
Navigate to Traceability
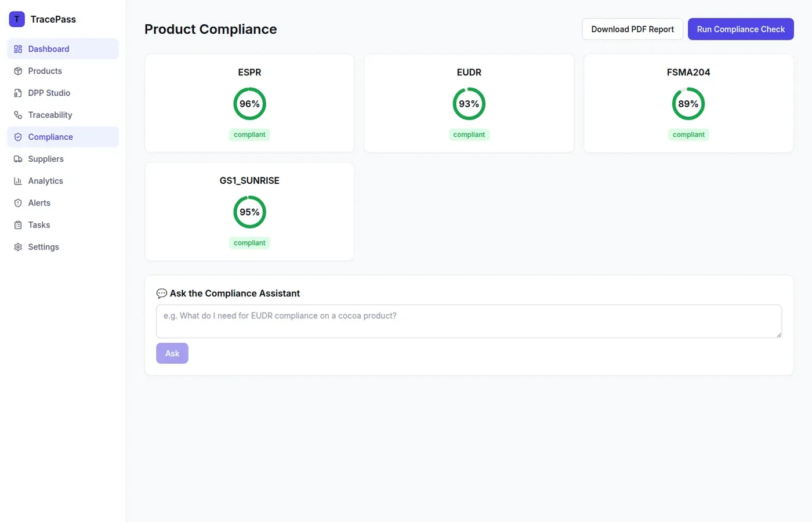pyautogui.click(x=63, y=115)
